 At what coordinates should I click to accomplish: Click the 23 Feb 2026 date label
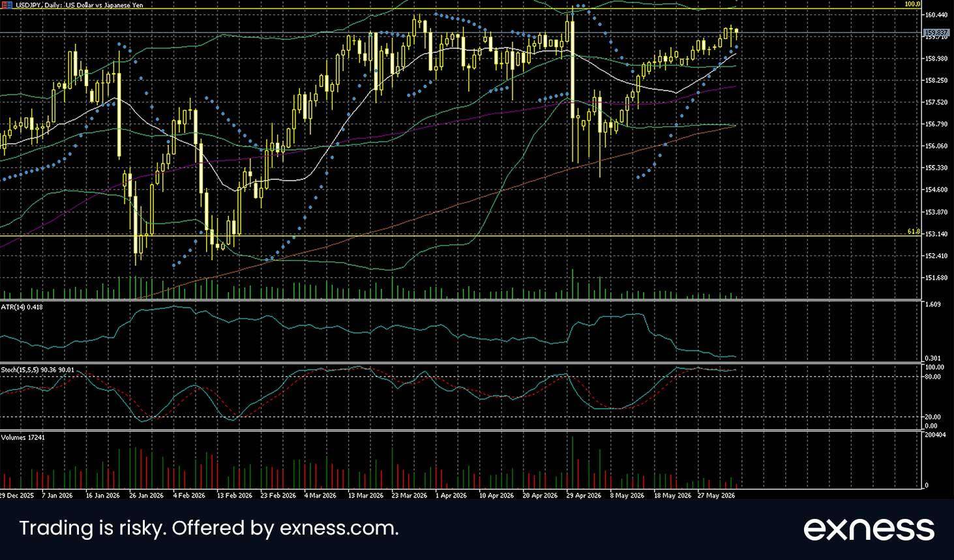tap(278, 495)
